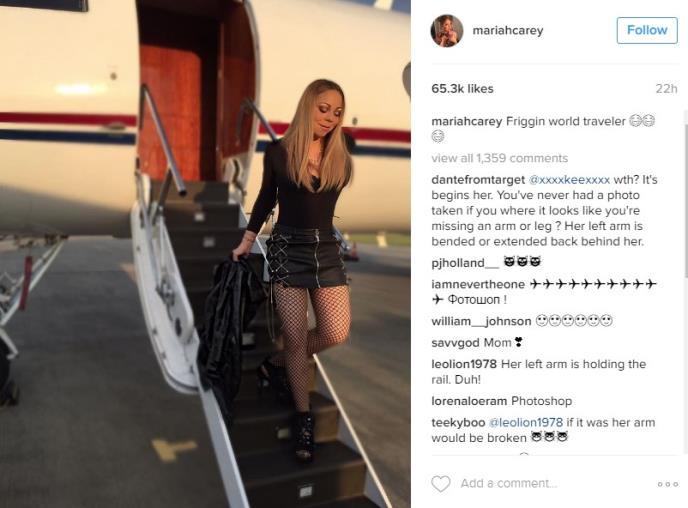The image size is (688, 508).
Task: Visit iamnevertheone user profile
Action: [x=478, y=284]
